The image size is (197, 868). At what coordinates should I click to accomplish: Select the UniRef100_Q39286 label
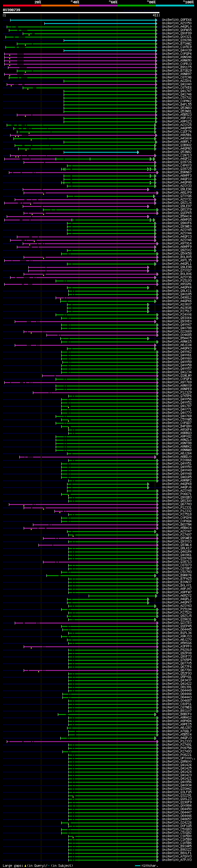pyautogui.click(x=177, y=40)
